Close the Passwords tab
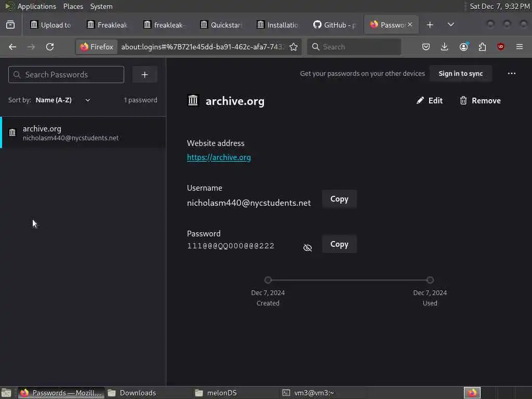Viewport: 532px width, 399px height. coord(410,24)
